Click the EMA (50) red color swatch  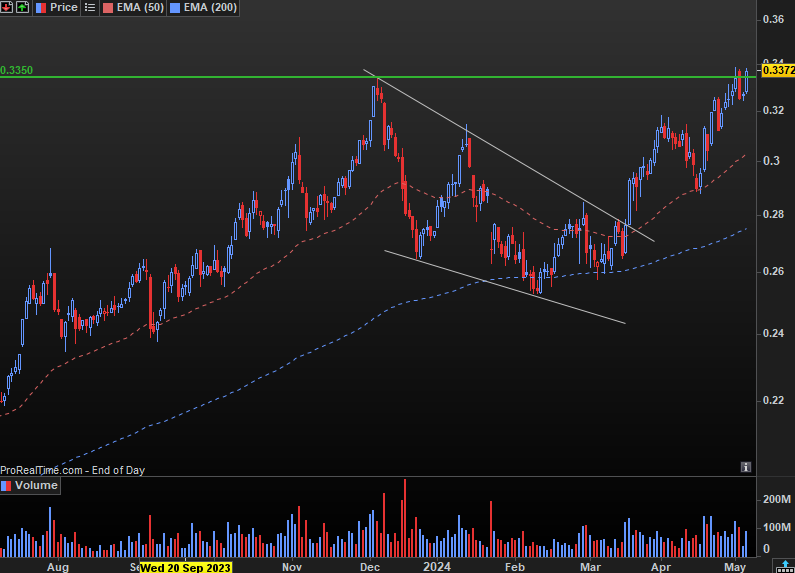[107, 8]
